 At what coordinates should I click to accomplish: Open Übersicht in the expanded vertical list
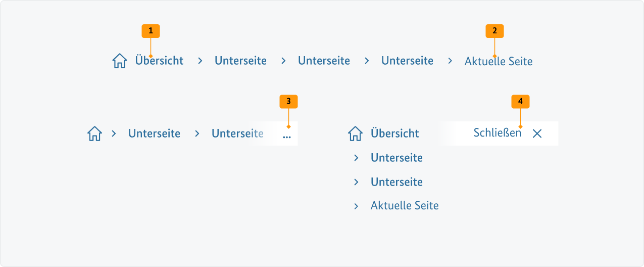click(394, 133)
